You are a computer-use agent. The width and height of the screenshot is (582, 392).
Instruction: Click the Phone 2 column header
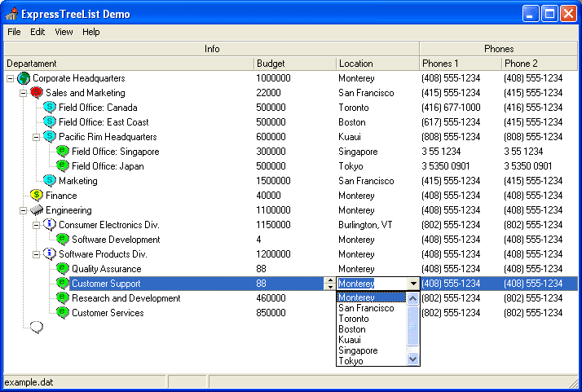540,64
